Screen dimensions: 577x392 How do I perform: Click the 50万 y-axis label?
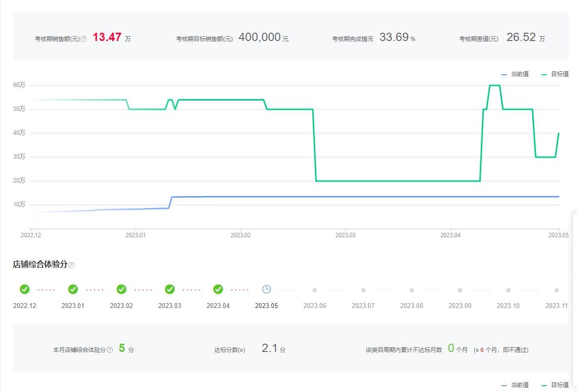pos(19,109)
